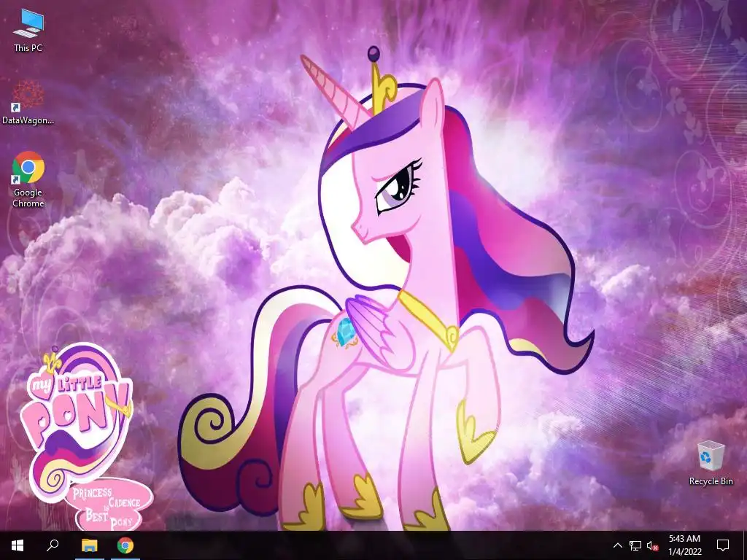The image size is (747, 560).
Task: Select the Google Chrome desktop shortcut
Action: pyautogui.click(x=28, y=179)
